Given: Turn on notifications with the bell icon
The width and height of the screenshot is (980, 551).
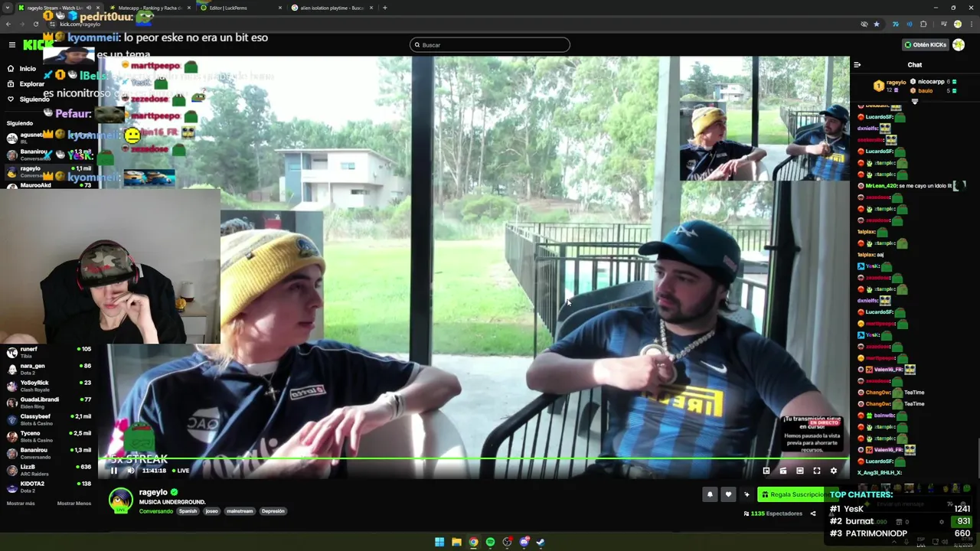Looking at the screenshot, I should point(710,494).
